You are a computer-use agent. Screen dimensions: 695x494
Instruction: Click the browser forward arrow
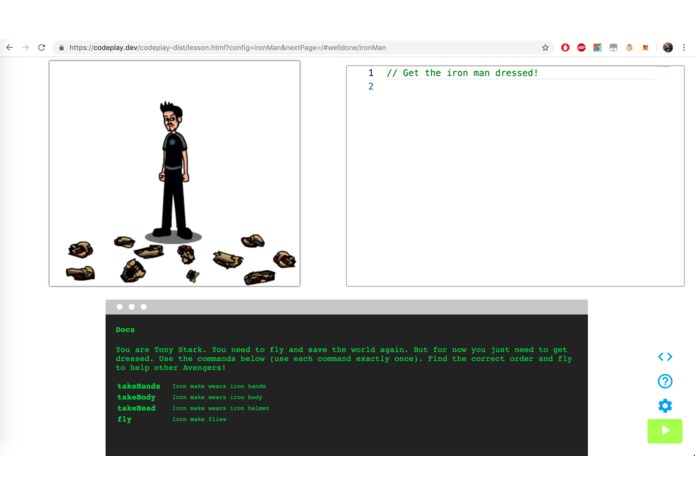pos(25,47)
